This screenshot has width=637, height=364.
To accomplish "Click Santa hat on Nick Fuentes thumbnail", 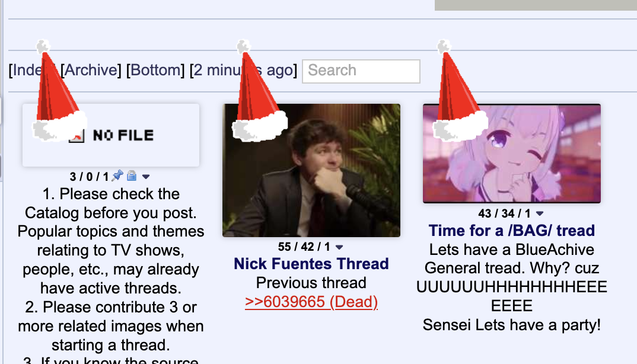I will 259,91.
